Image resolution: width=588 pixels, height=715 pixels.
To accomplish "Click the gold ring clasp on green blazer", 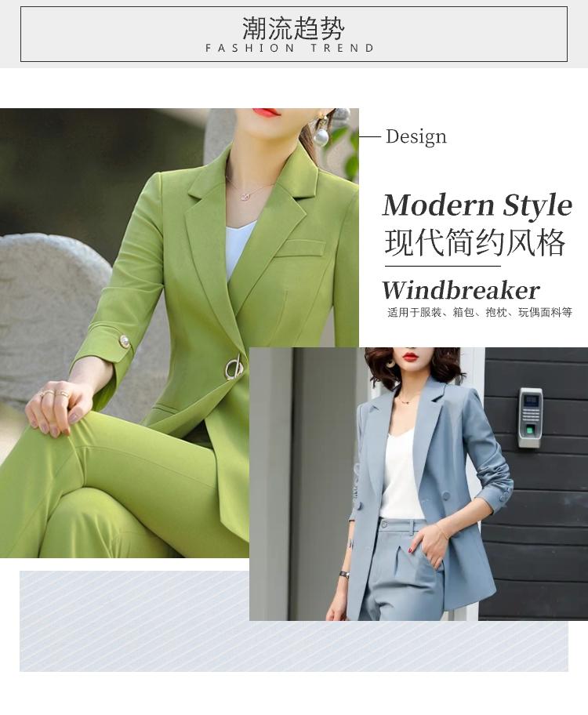I will tap(234, 368).
